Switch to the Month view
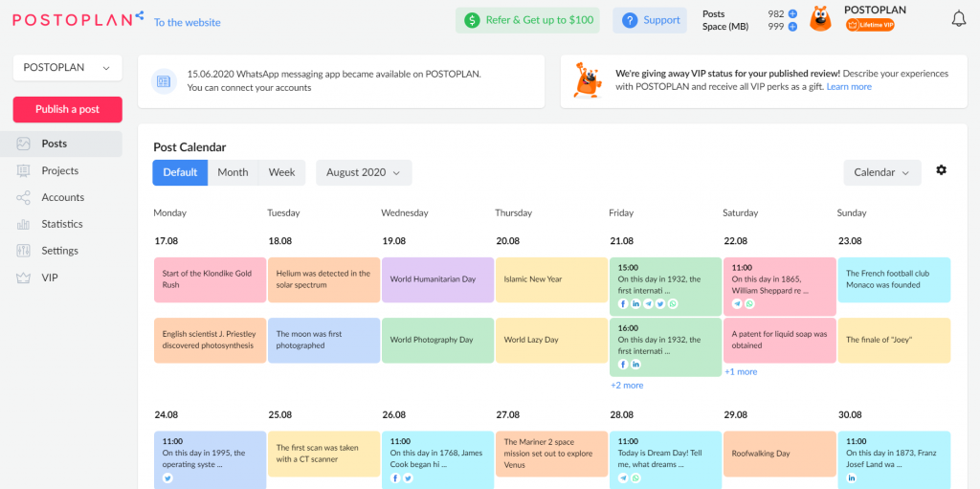The width and height of the screenshot is (980, 489). (x=233, y=172)
